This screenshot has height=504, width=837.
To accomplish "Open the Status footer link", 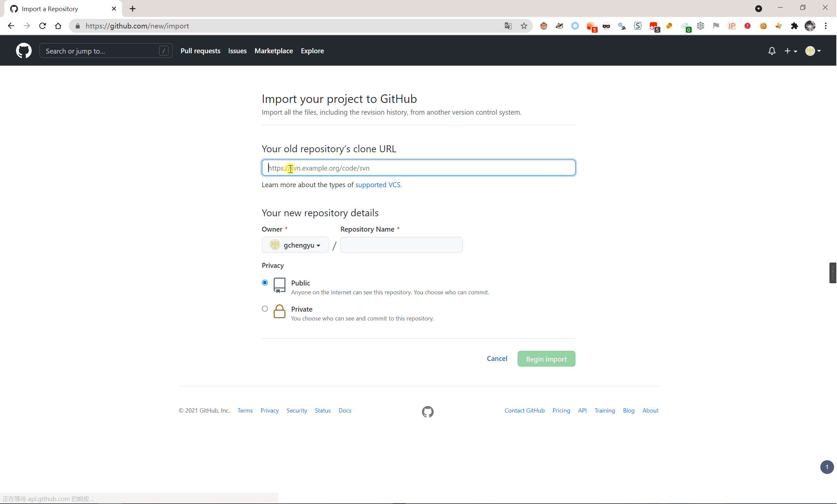I will pos(323,410).
